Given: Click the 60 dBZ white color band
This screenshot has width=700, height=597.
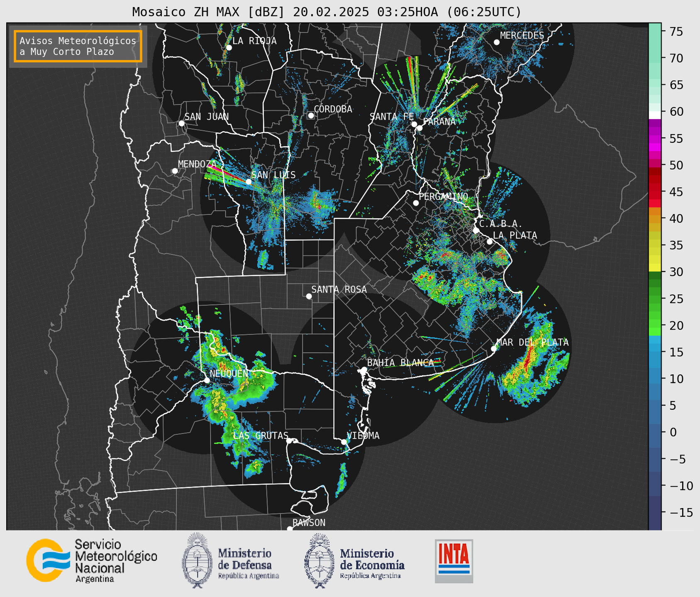Looking at the screenshot, I should click(x=655, y=115).
